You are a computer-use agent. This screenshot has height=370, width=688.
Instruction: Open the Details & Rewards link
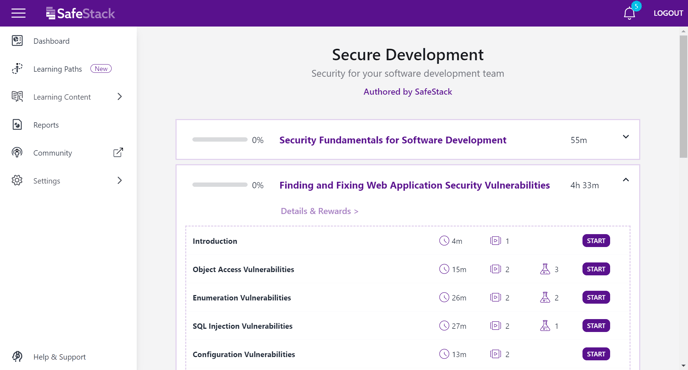[319, 211]
